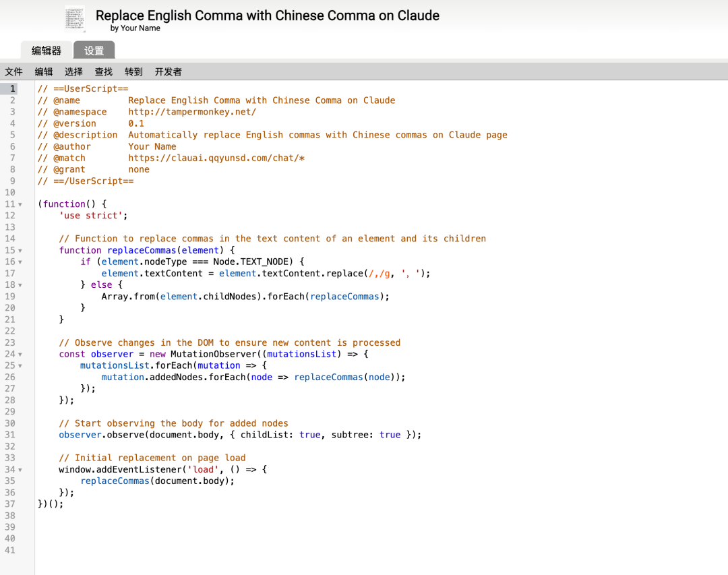
Task: Click 'Array.from' on line 19
Action: pyautogui.click(x=128, y=297)
